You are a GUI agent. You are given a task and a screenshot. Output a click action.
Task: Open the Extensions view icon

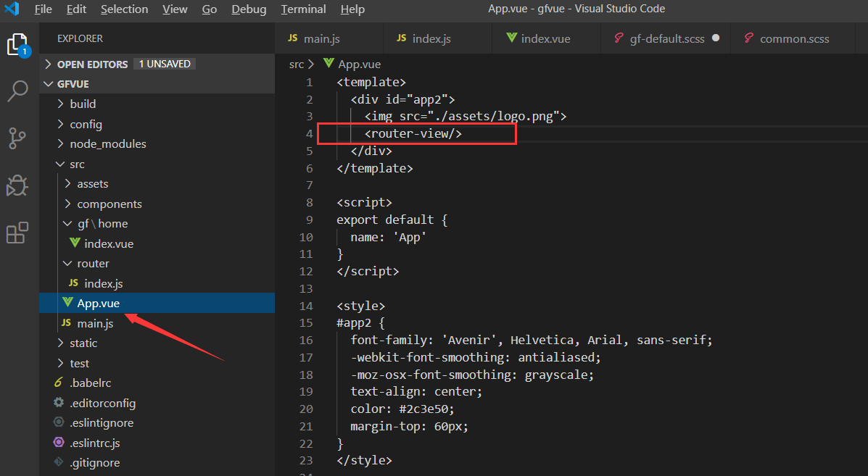(17, 233)
